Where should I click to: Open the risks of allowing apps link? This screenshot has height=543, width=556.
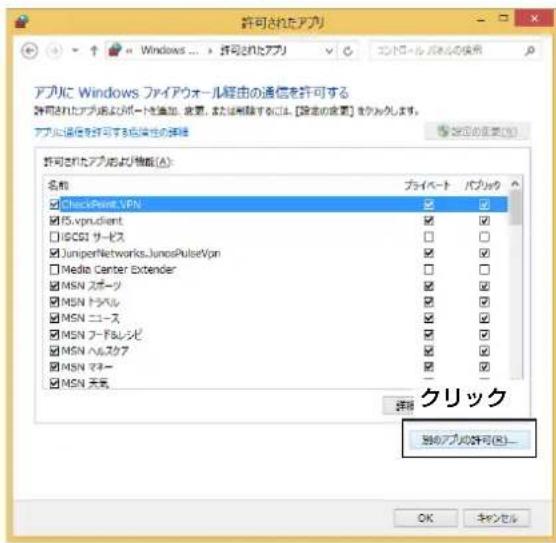(111, 132)
